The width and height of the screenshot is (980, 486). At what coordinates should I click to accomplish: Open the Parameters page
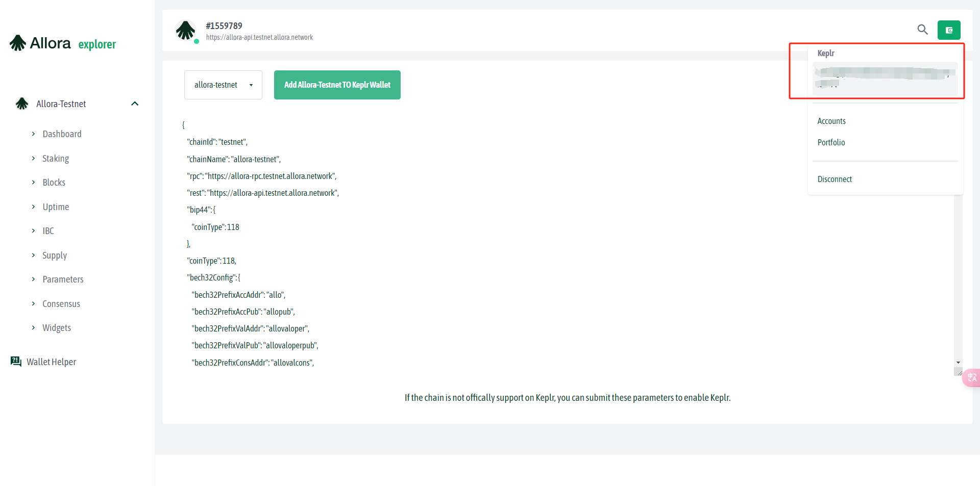[x=63, y=279]
